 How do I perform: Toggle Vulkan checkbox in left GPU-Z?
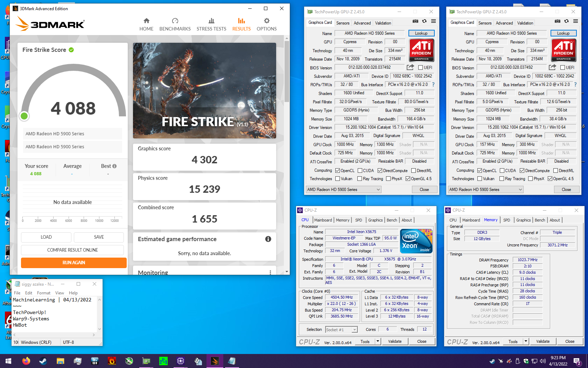337,179
